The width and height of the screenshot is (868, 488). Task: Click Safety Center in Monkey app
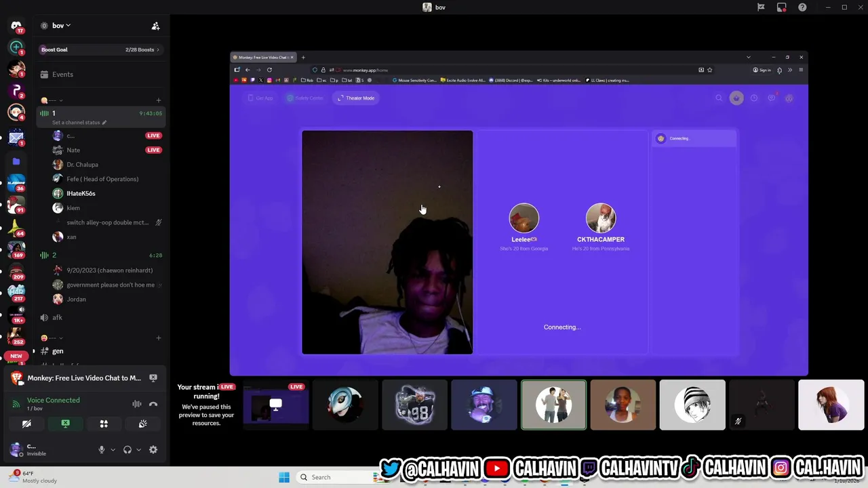tap(305, 98)
